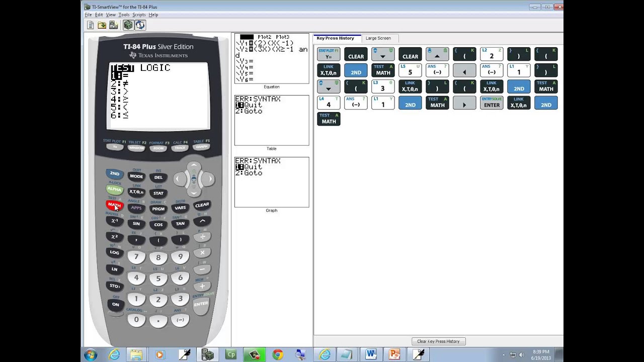Open the Edit menu
The width and height of the screenshot is (644, 362).
[x=99, y=15]
